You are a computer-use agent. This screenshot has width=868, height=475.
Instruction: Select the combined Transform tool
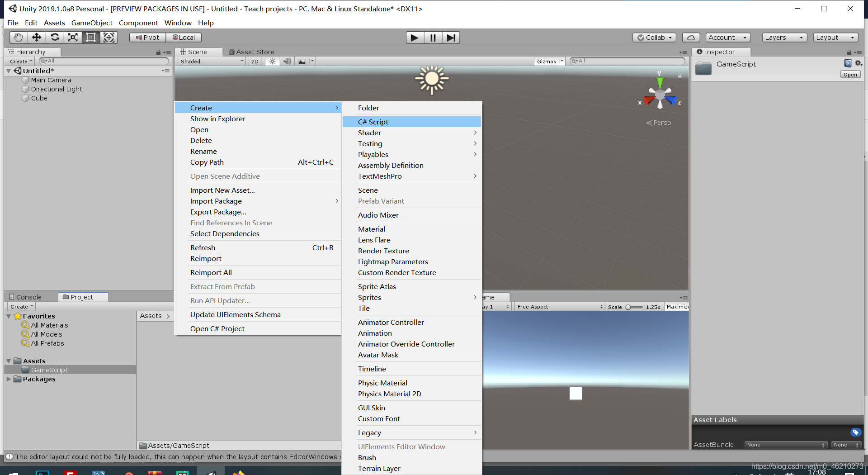[109, 38]
